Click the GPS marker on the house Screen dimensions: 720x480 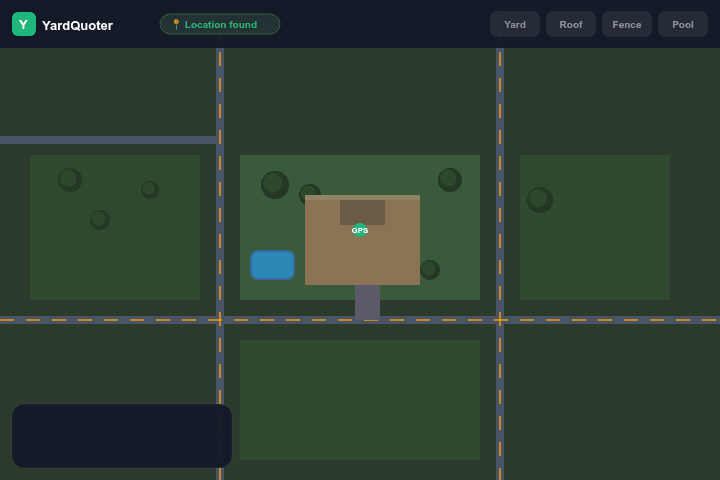[x=360, y=230]
